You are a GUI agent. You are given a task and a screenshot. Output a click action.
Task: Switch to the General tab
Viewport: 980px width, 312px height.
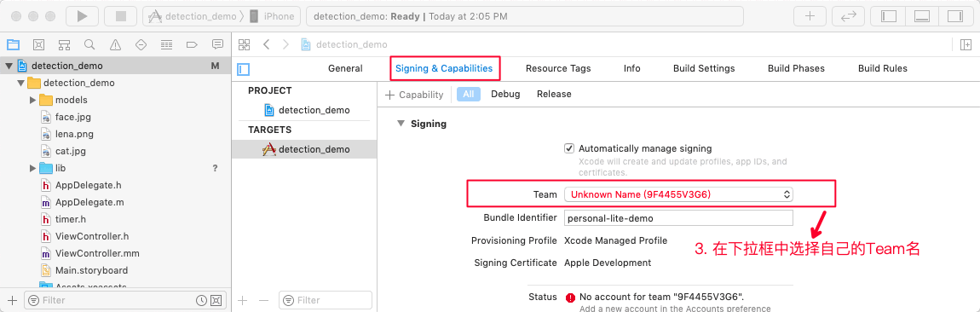[345, 68]
